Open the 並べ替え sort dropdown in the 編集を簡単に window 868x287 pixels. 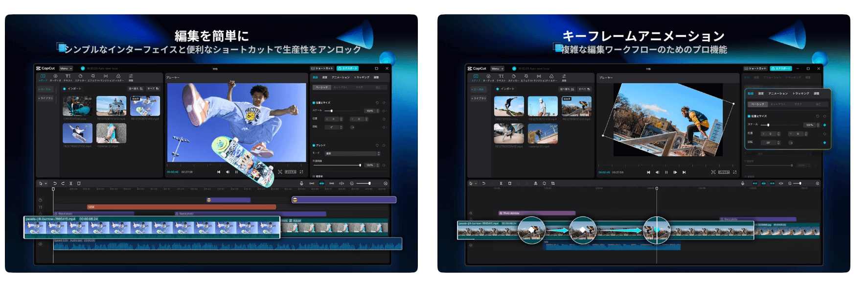(136, 89)
